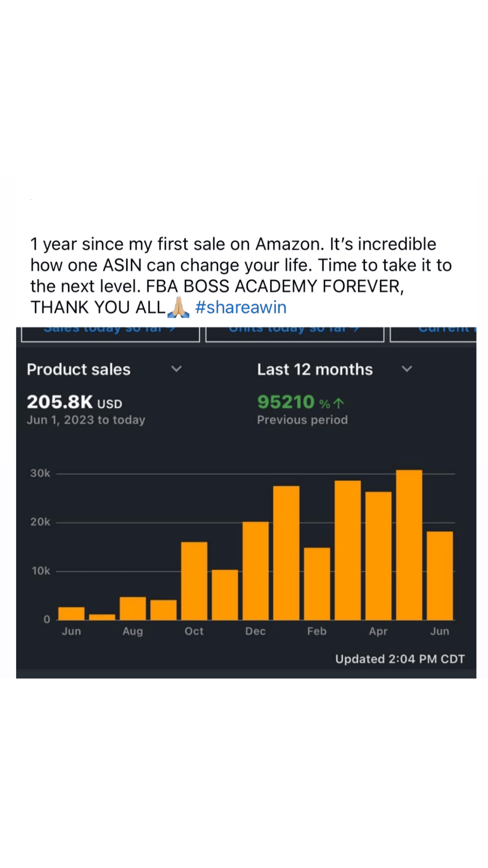488x868 pixels.
Task: Click the bar above the Feb label
Action: (317, 584)
